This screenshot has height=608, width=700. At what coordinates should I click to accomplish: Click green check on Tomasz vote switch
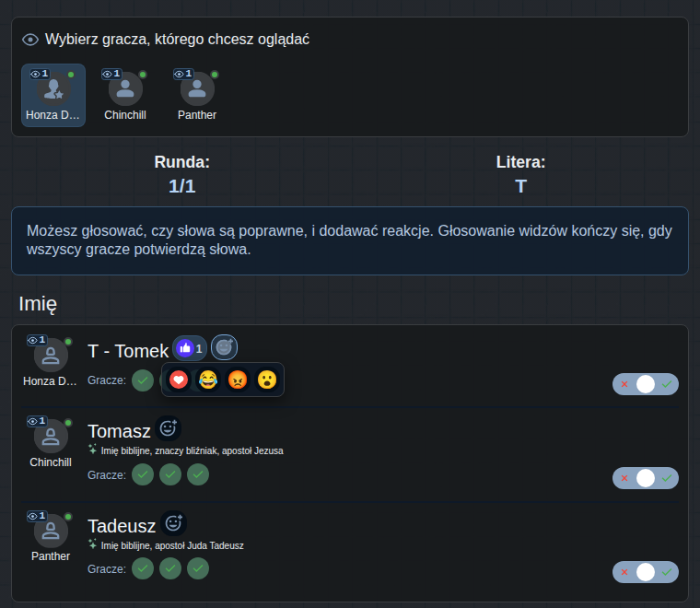[667, 478]
